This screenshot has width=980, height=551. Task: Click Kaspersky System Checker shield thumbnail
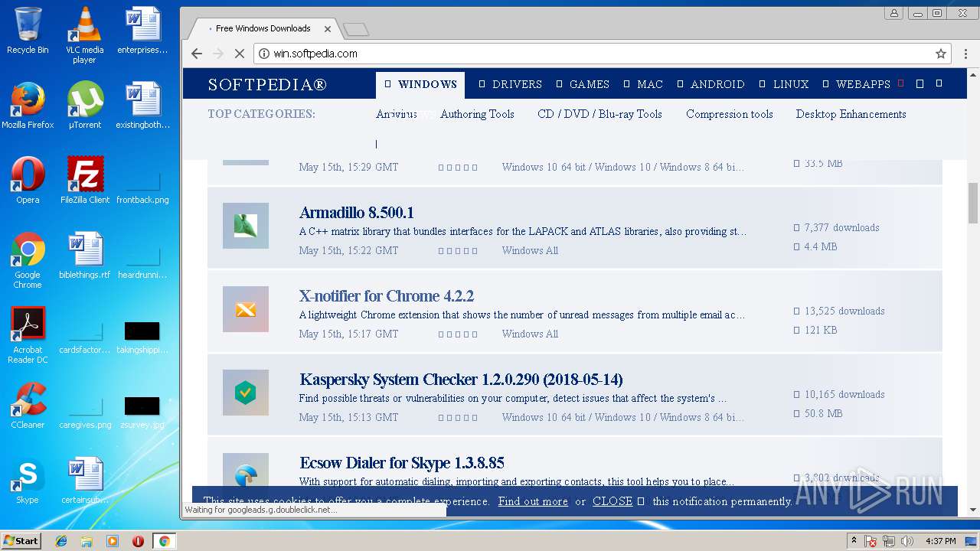click(246, 393)
